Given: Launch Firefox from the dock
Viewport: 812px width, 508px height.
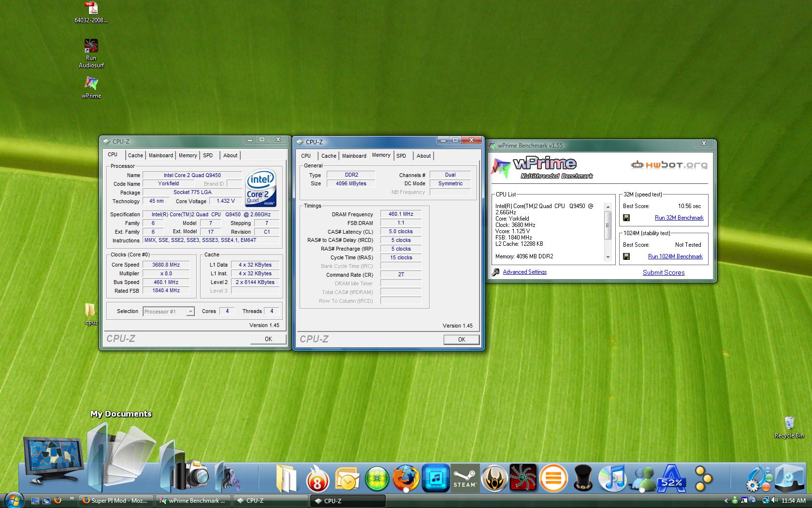Looking at the screenshot, I should coord(406,478).
